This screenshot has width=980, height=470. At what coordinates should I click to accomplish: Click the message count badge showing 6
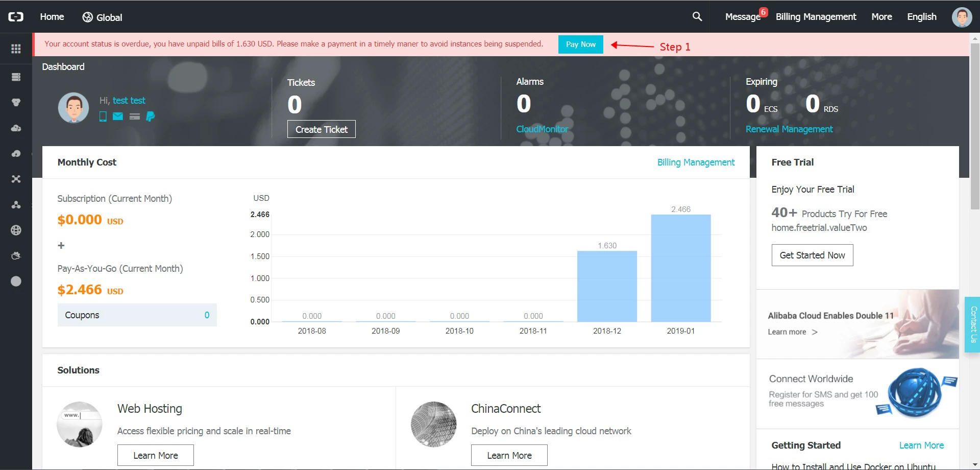click(763, 12)
